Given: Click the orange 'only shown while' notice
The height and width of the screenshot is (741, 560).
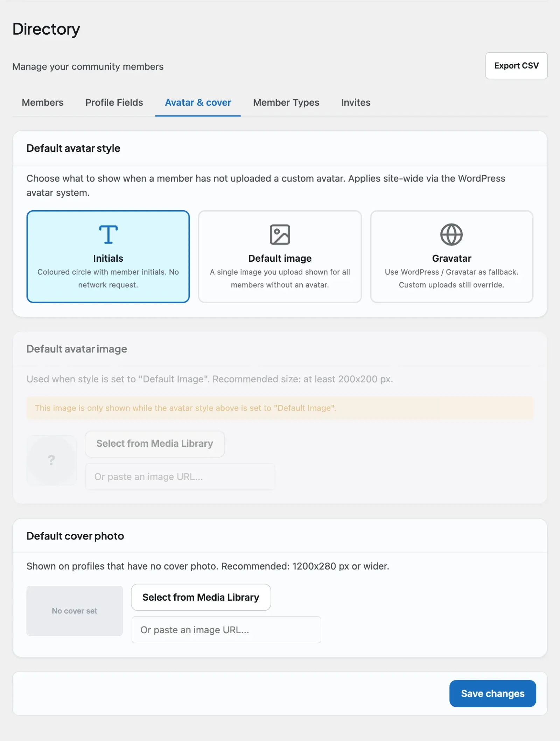Looking at the screenshot, I should tap(280, 408).
